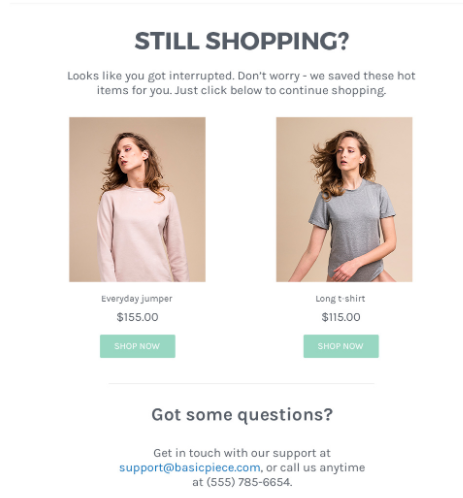Click the 'or call us anytime' text
Viewport: 463px width, 498px height.
pyautogui.click(x=316, y=467)
